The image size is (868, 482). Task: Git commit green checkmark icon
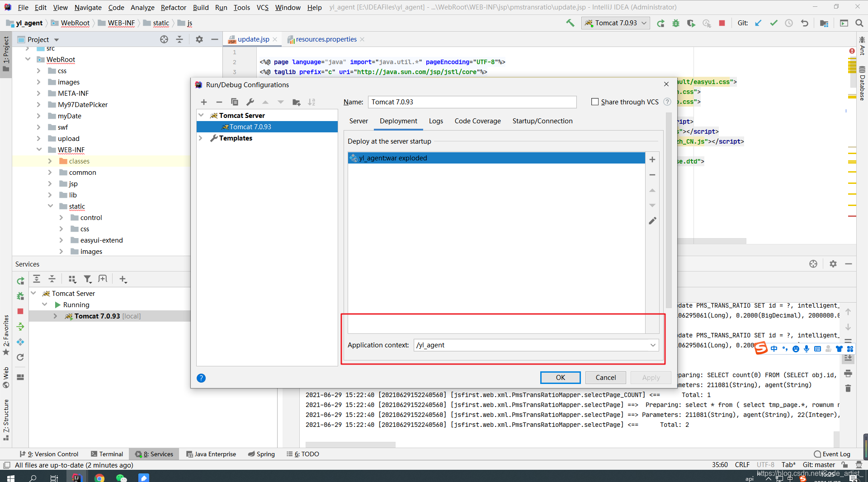pos(774,23)
